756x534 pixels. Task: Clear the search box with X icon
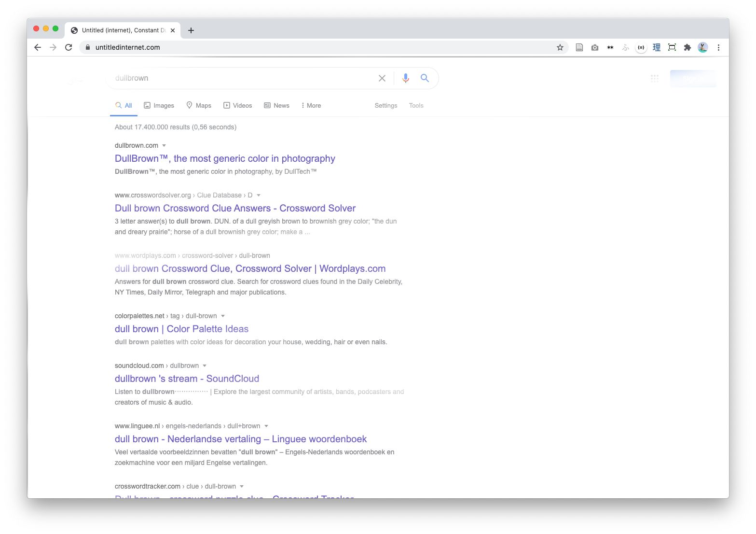coord(382,78)
